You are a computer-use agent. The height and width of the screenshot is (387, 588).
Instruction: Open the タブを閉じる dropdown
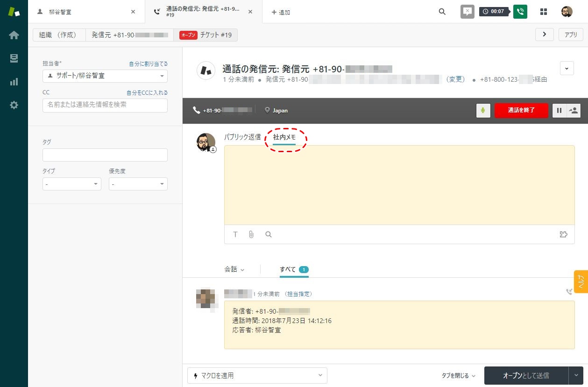459,375
